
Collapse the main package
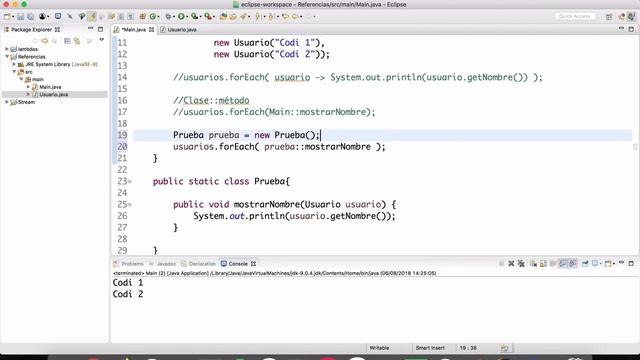click(x=21, y=79)
